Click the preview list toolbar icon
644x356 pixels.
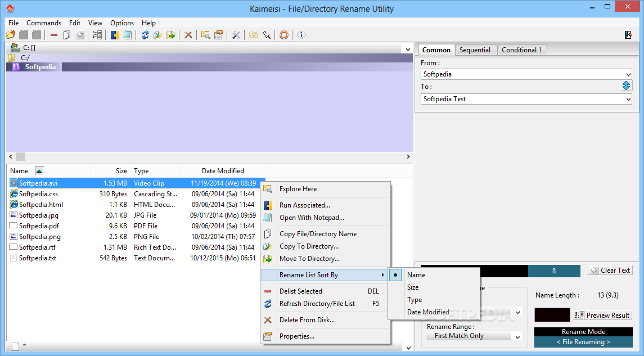coord(97,35)
